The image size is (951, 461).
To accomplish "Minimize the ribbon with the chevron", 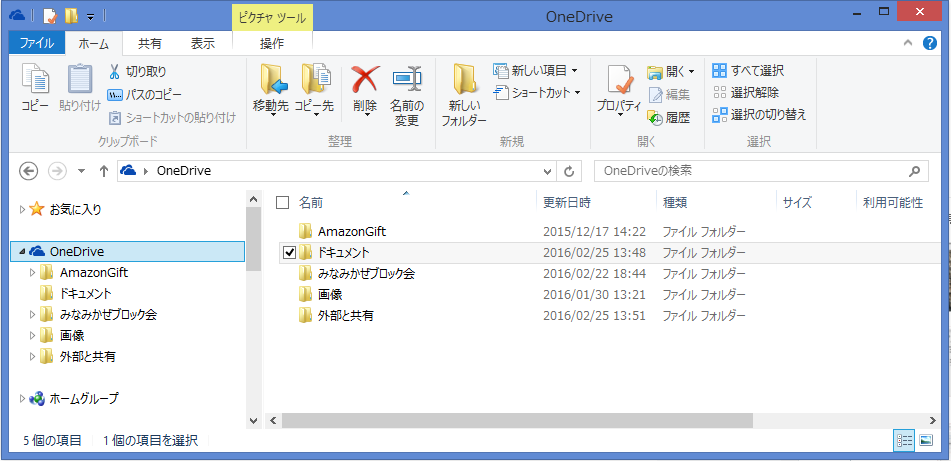I will tap(908, 43).
